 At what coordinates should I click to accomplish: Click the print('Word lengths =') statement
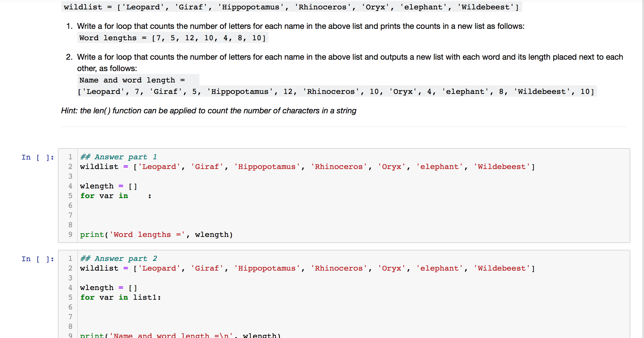pyautogui.click(x=156, y=234)
